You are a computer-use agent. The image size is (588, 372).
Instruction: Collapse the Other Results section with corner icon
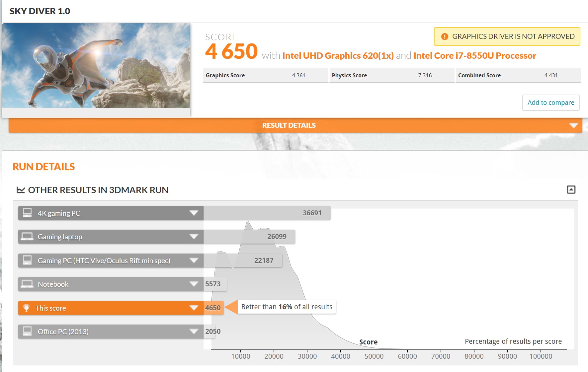click(x=571, y=189)
